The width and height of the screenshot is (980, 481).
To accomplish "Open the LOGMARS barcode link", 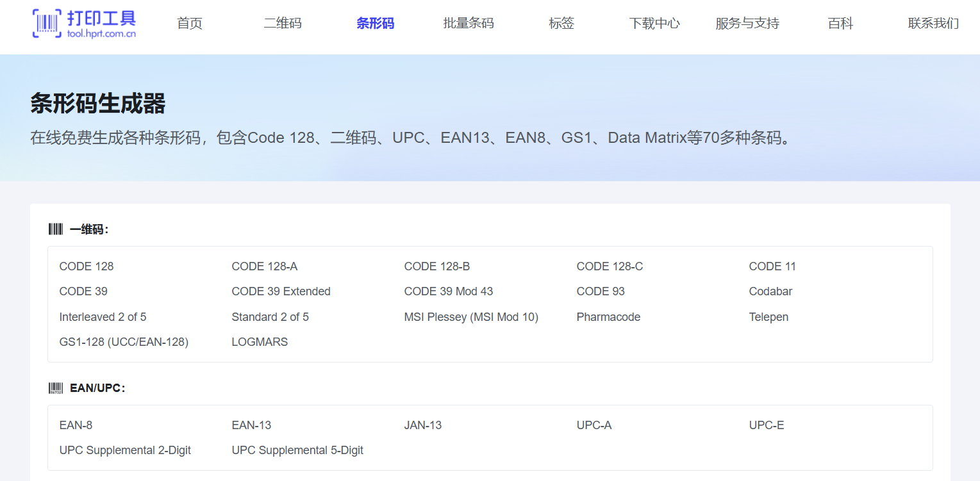I will (x=260, y=342).
